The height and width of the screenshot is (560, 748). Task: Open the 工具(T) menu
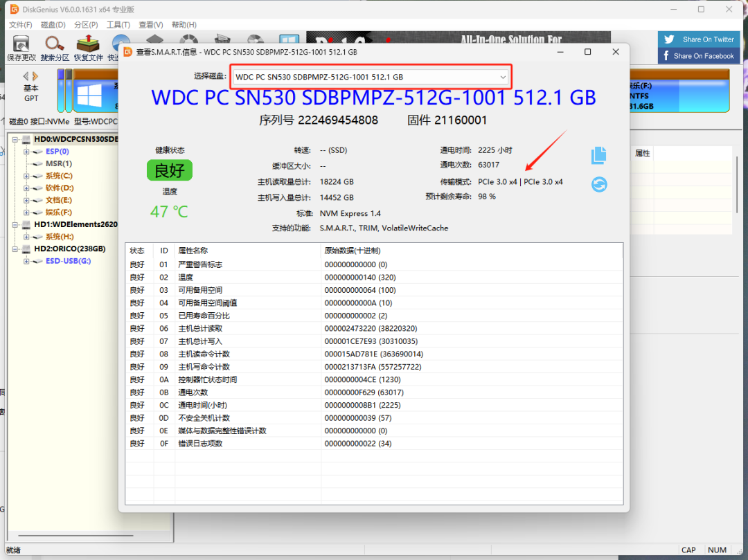118,25
